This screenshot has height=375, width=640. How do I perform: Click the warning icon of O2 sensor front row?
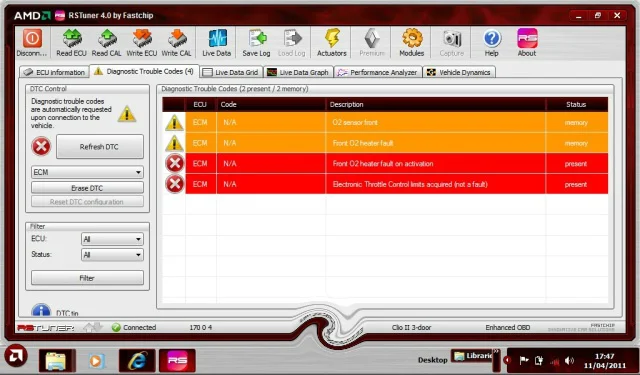pyautogui.click(x=174, y=122)
